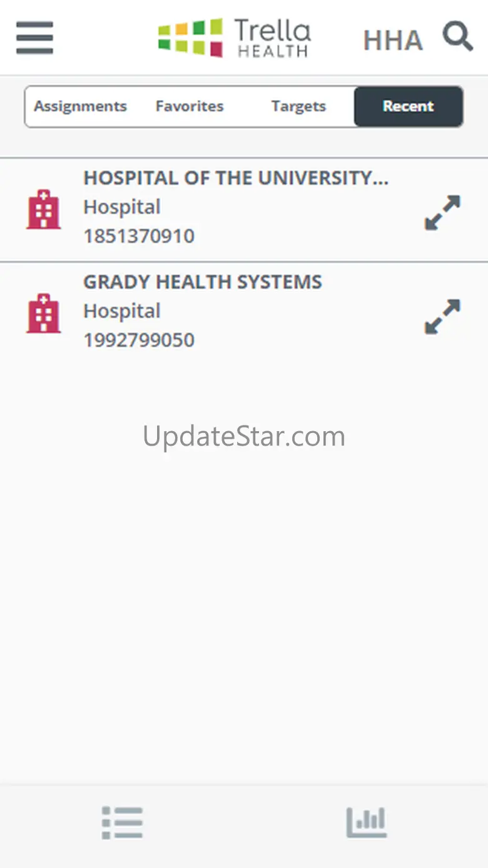Open the hamburger navigation menu

point(35,38)
